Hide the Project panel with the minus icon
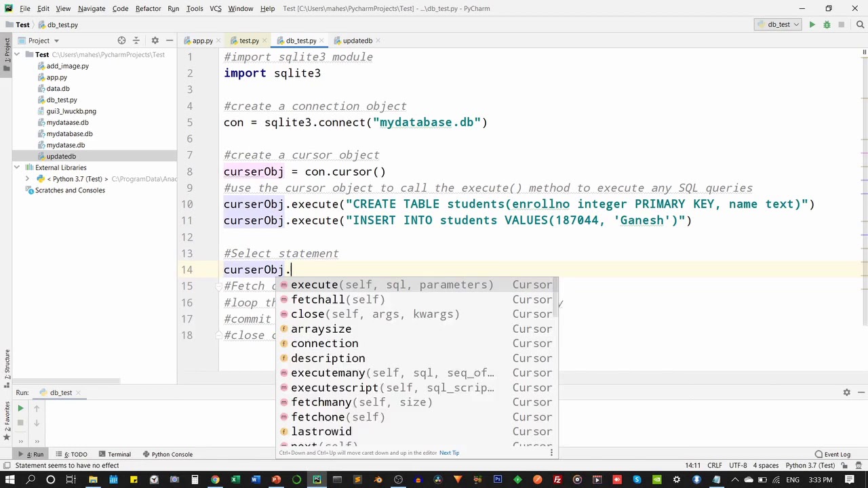This screenshot has height=488, width=868. [169, 41]
